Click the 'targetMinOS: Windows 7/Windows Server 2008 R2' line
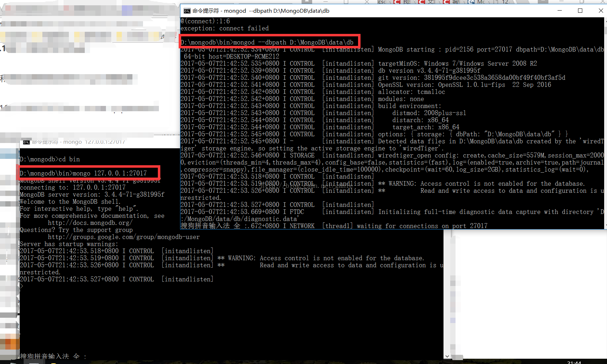Screen dimensions: 607x364 [x=359, y=64]
